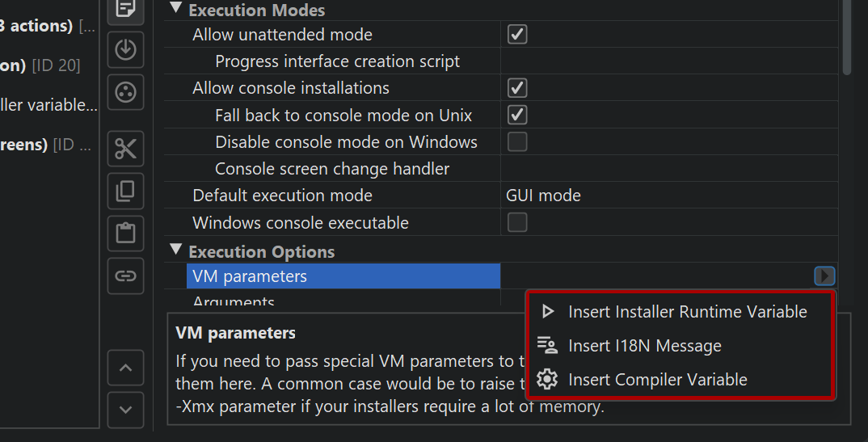Select Insert Compiler Variable option
Screen dimensions: 868x442
(x=657, y=380)
